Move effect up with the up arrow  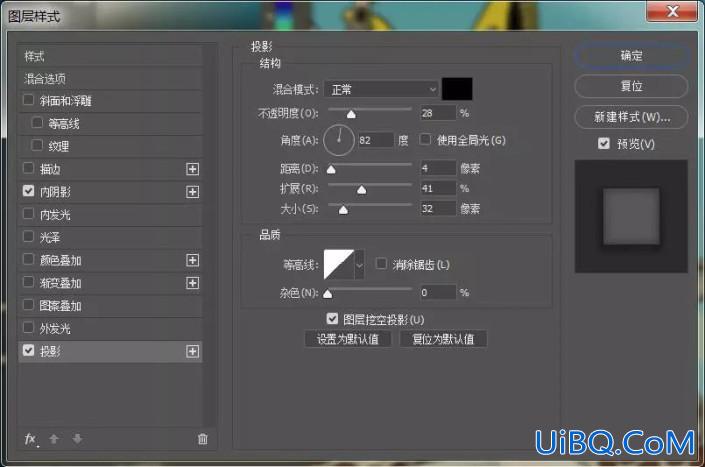pyautogui.click(x=54, y=439)
